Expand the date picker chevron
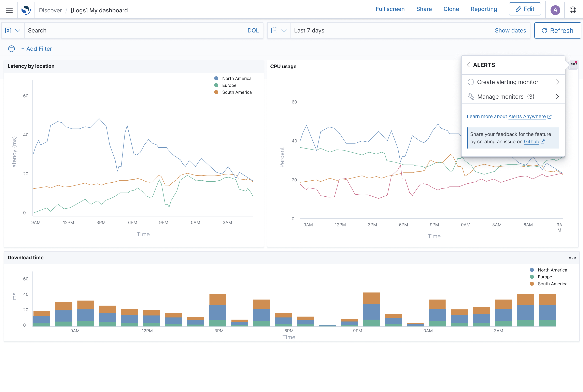Image resolution: width=583 pixels, height=392 pixels. pyautogui.click(x=284, y=30)
